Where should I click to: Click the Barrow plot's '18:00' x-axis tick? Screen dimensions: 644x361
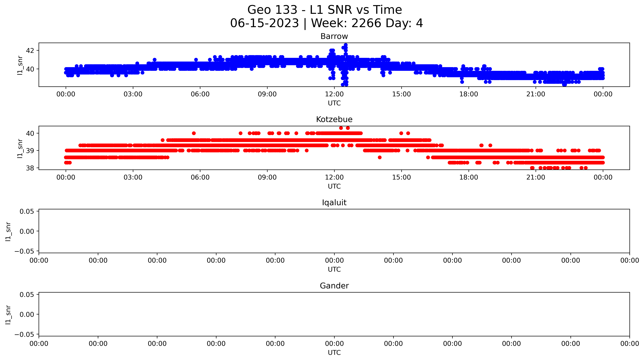pos(469,94)
